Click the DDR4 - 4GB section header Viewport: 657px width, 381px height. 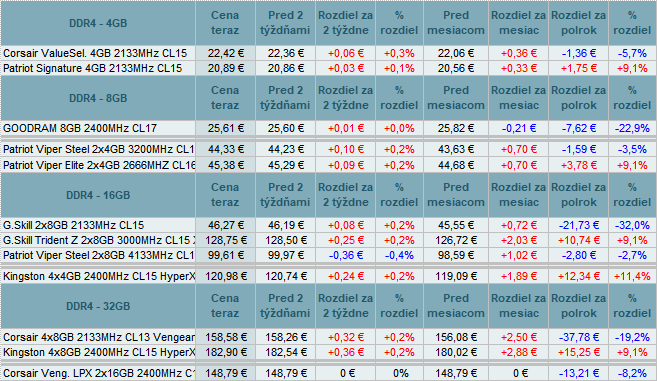point(98,23)
